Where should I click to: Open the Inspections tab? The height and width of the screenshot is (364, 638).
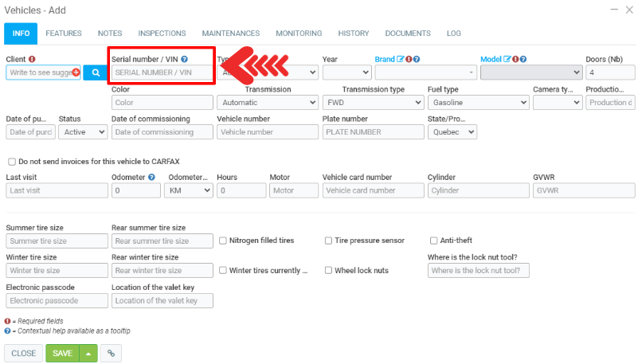coord(162,33)
